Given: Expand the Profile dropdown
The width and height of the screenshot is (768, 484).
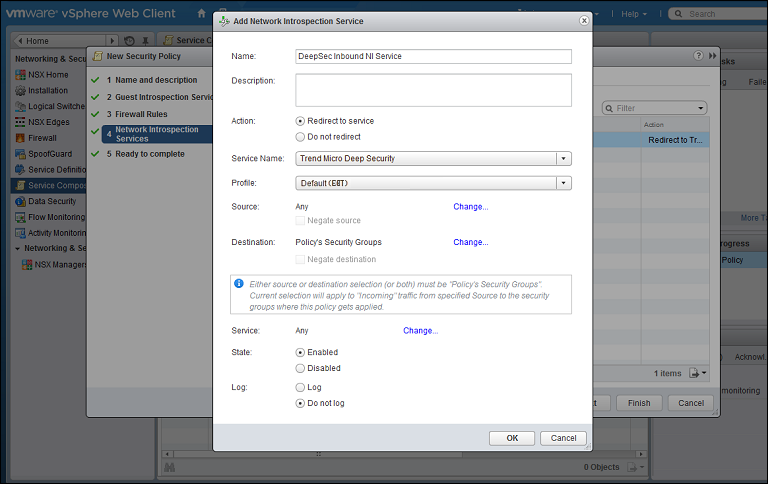Looking at the screenshot, I should [x=564, y=183].
